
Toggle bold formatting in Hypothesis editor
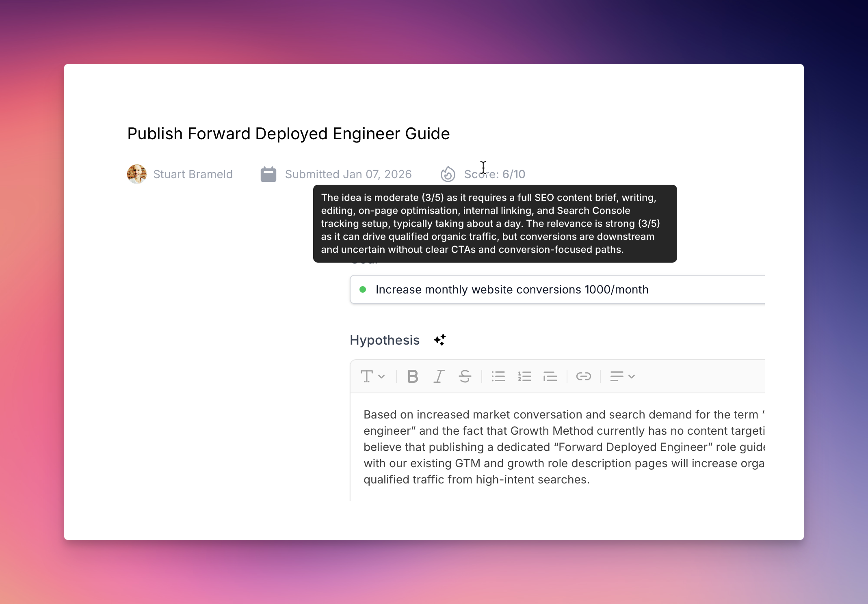pos(413,376)
